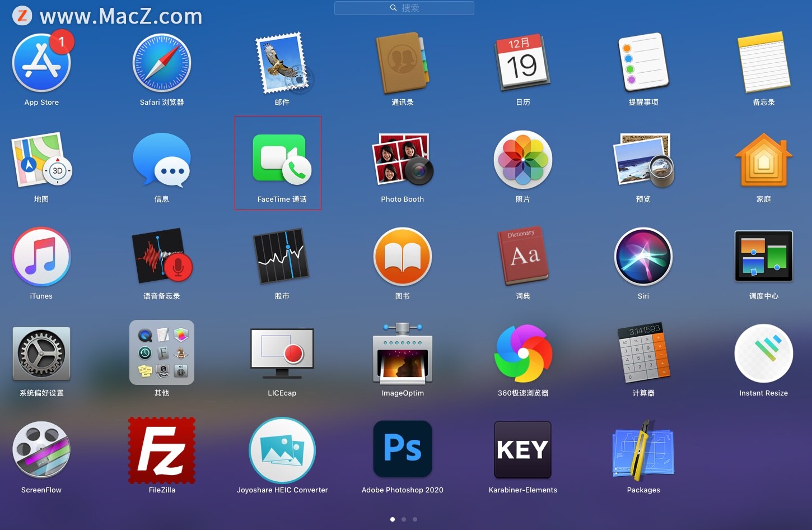Image resolution: width=812 pixels, height=530 pixels.
Task: Go to second Launchpad page dot
Action: pos(404,519)
